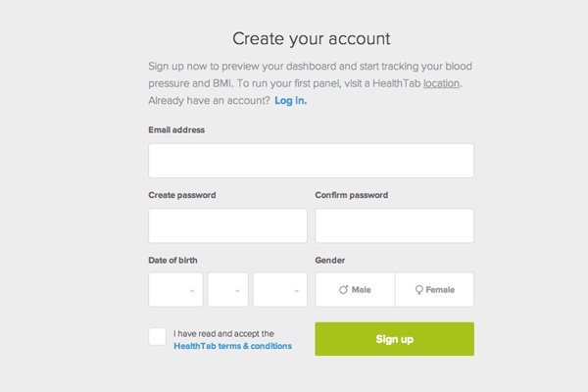
Task: Click the male symbol icon
Action: [x=344, y=290]
